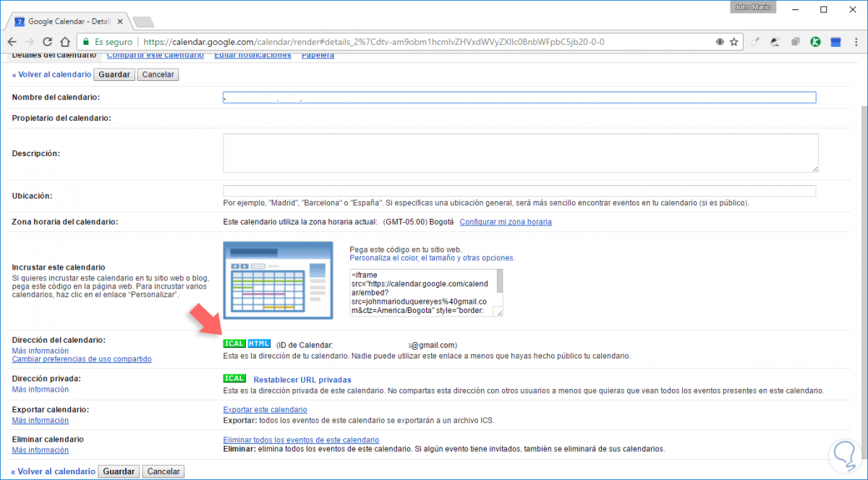The height and width of the screenshot is (480, 868).
Task: Click the Cancelar button above the name field
Action: pyautogui.click(x=158, y=74)
